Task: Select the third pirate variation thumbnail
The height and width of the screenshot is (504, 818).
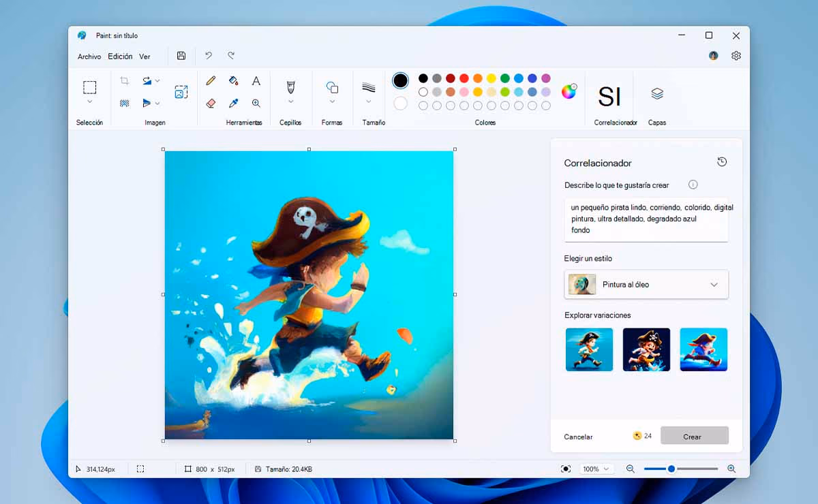Action: [x=703, y=349]
